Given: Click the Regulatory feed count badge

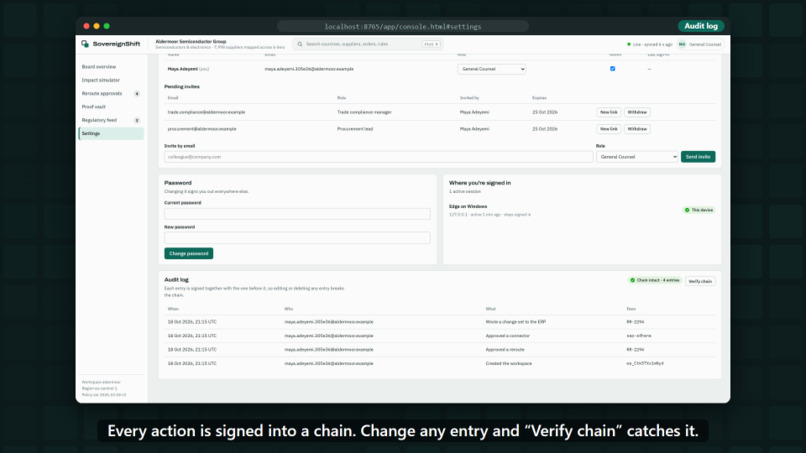Looking at the screenshot, I should pos(137,120).
